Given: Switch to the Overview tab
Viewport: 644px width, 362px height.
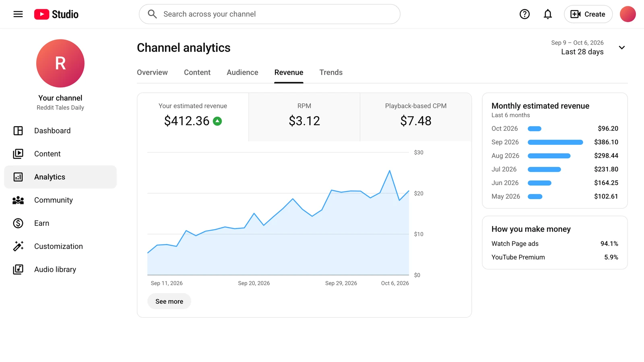Looking at the screenshot, I should point(152,72).
